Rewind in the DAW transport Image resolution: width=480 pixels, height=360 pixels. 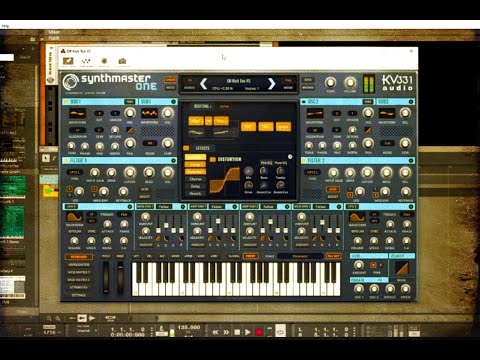[215, 332]
